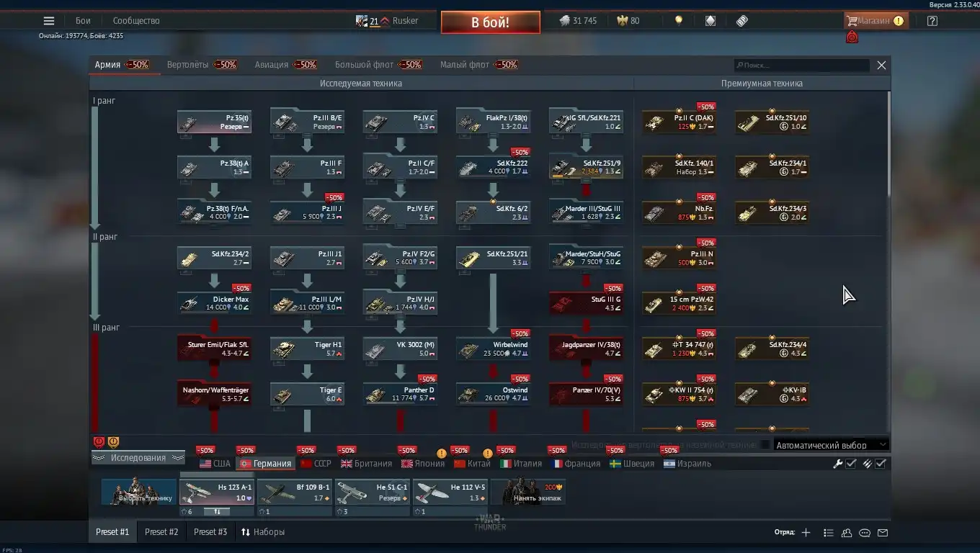The height and width of the screenshot is (553, 980).
Task: Open player profile Rusker
Action: tap(405, 21)
